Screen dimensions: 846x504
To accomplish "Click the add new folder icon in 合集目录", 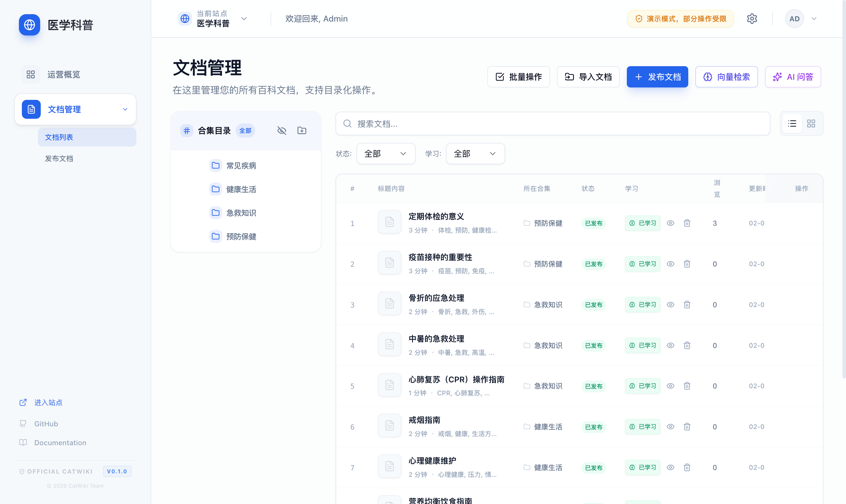I will pos(302,130).
